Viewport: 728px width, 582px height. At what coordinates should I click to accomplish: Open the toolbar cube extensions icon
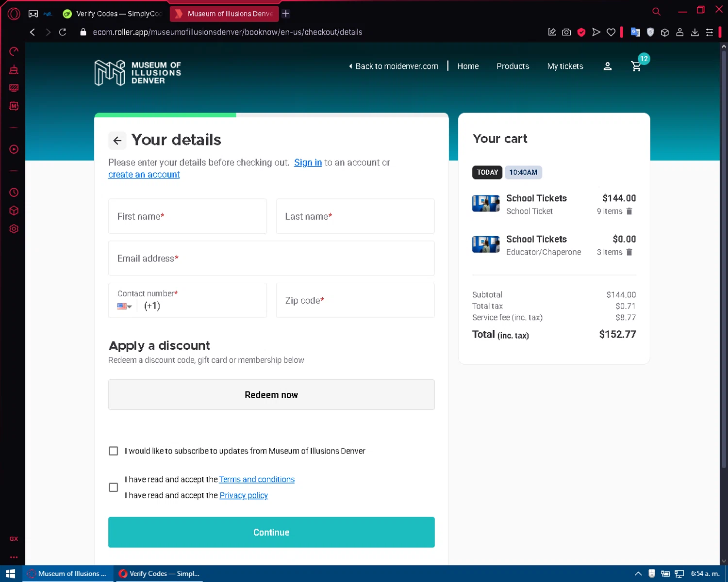click(665, 32)
